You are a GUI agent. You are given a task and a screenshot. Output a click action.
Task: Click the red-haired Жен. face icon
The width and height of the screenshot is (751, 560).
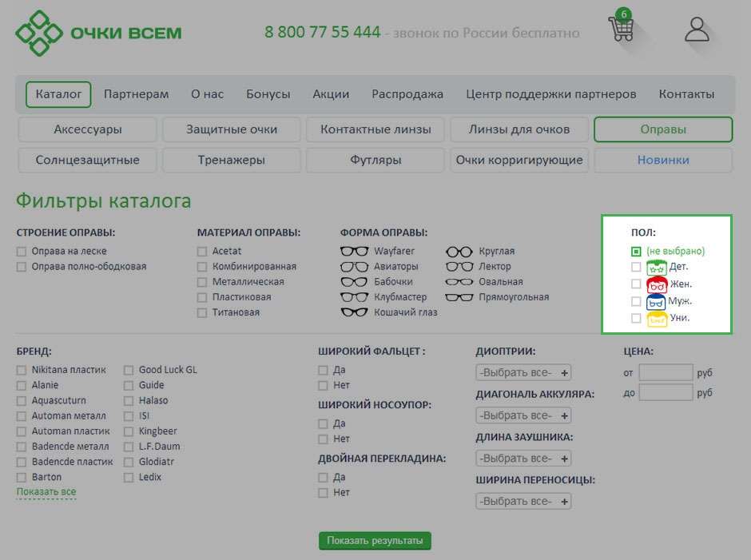click(x=657, y=284)
